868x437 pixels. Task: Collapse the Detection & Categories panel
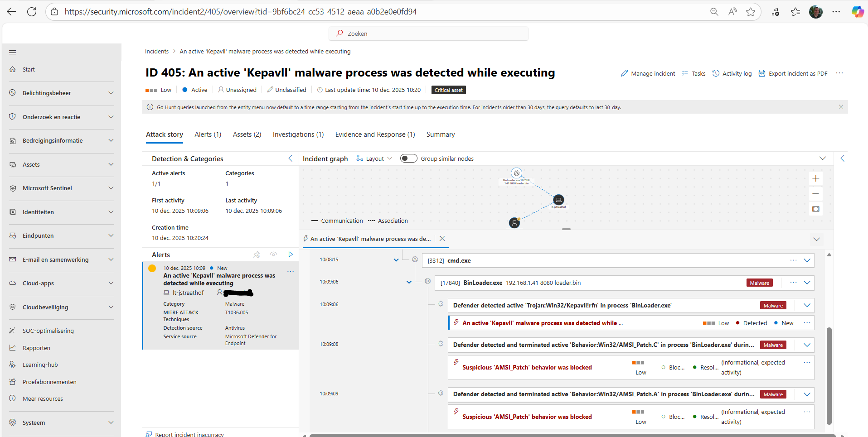coord(291,158)
